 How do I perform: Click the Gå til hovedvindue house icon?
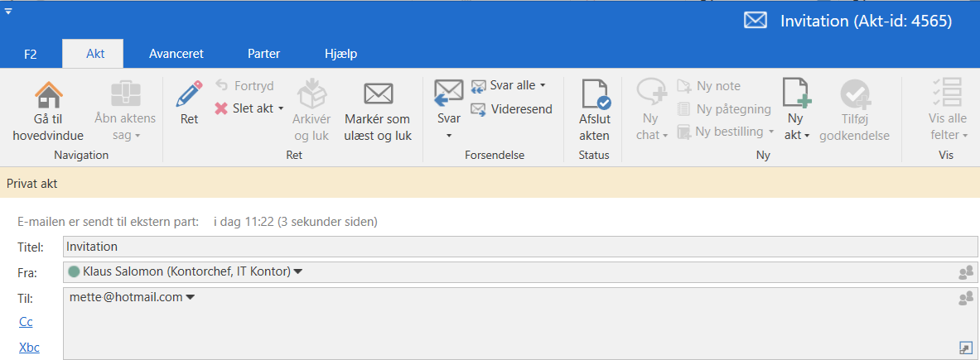(x=48, y=94)
